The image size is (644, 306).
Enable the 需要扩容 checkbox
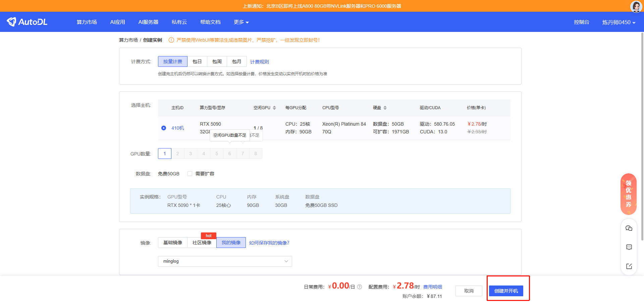190,174
